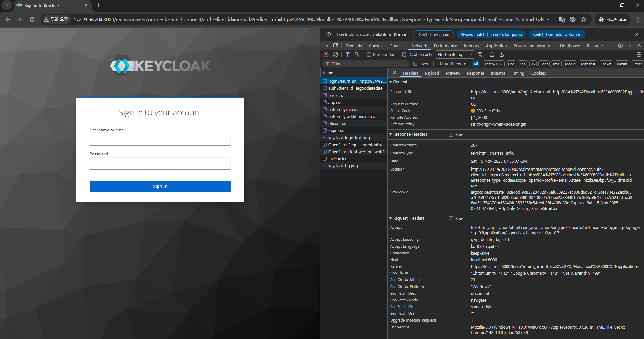Focus the Password field
The width and height of the screenshot is (644, 339).
(x=160, y=163)
